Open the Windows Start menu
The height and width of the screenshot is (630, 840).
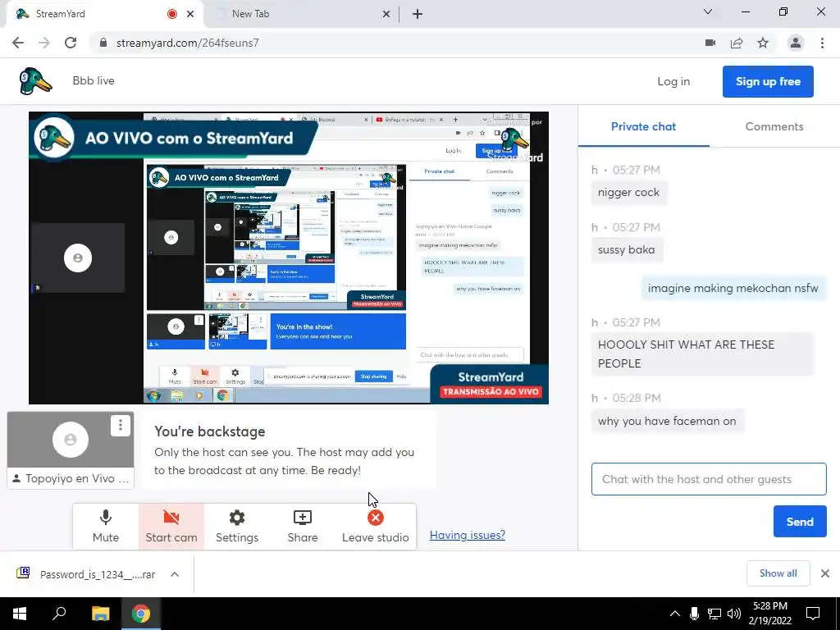[20, 614]
